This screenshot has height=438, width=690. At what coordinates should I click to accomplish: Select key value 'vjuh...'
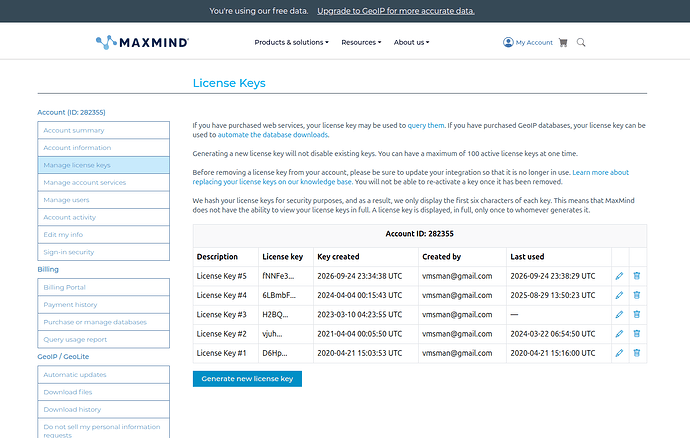click(x=272, y=334)
